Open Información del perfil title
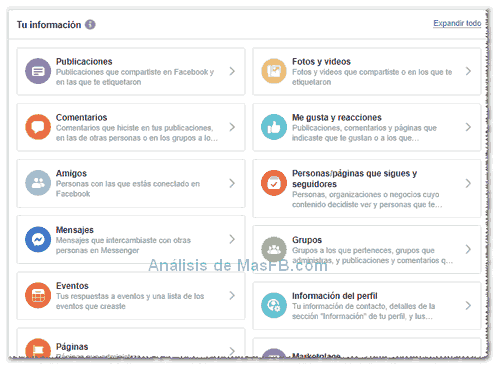The width and height of the screenshot is (500, 370). point(335,296)
